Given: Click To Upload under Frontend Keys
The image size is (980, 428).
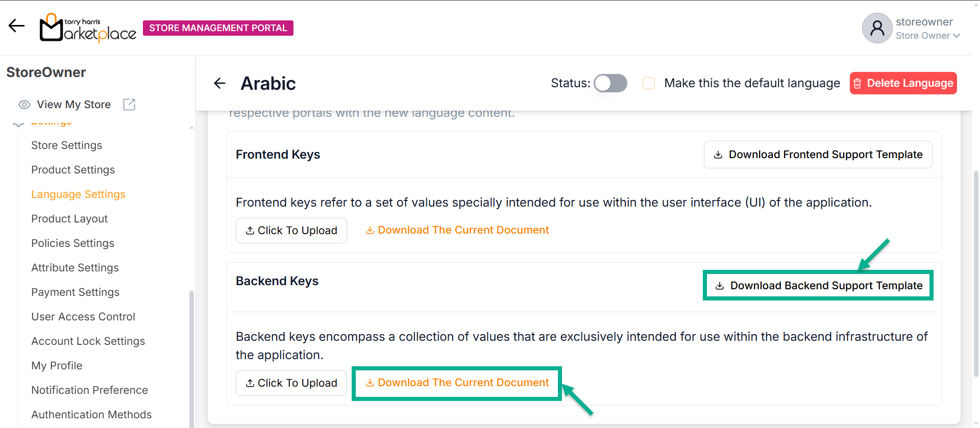Looking at the screenshot, I should (x=291, y=231).
